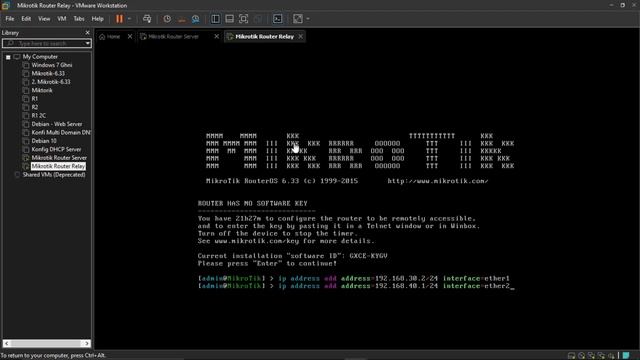Click the running Mikrotik Router Server VM icon
Screen dimensions: 640x360
pos(26,158)
